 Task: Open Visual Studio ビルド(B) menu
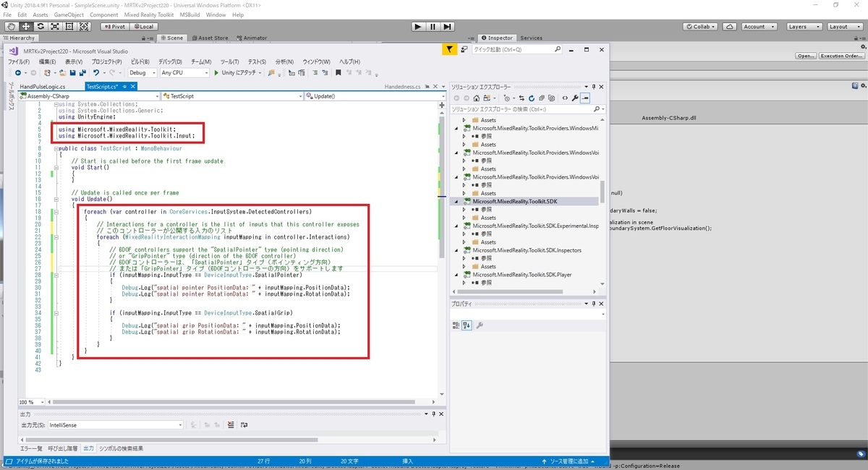[140, 61]
